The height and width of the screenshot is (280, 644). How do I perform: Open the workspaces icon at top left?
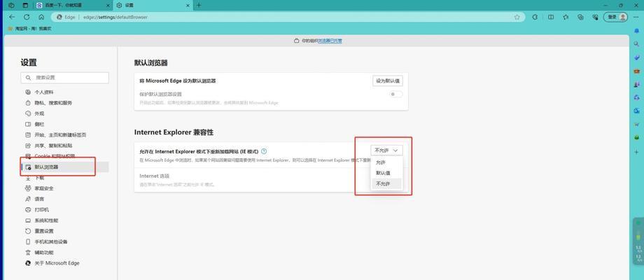(11, 6)
